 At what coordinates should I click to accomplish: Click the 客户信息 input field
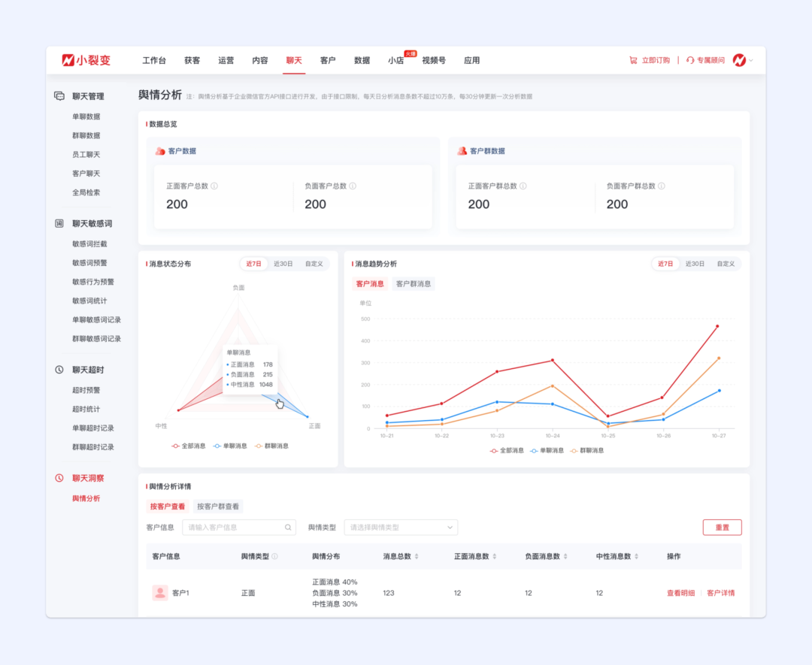coord(233,527)
